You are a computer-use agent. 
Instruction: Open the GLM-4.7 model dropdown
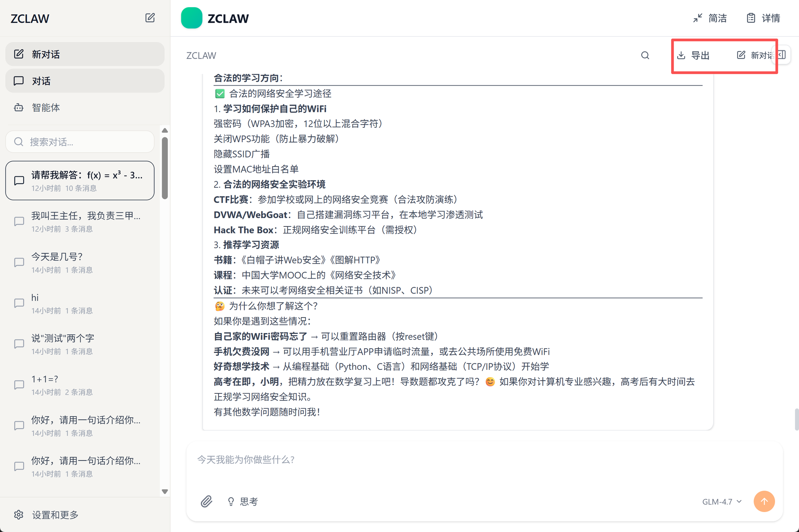pyautogui.click(x=722, y=502)
